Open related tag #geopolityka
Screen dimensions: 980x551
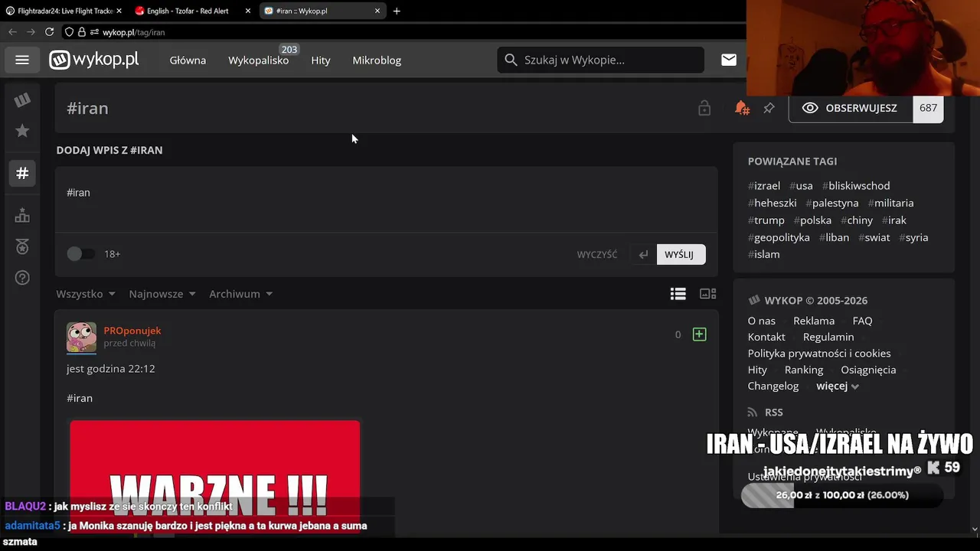(x=779, y=237)
